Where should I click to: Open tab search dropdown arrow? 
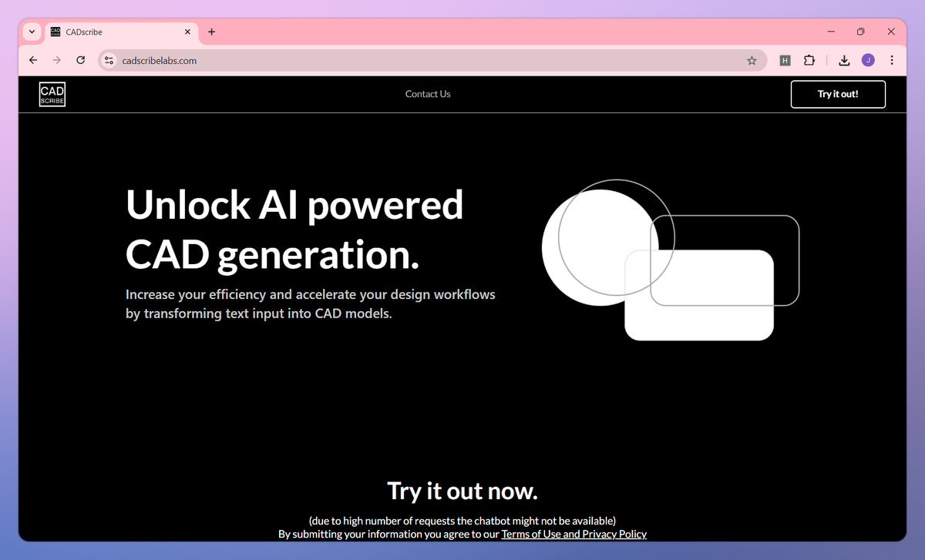pos(32,32)
